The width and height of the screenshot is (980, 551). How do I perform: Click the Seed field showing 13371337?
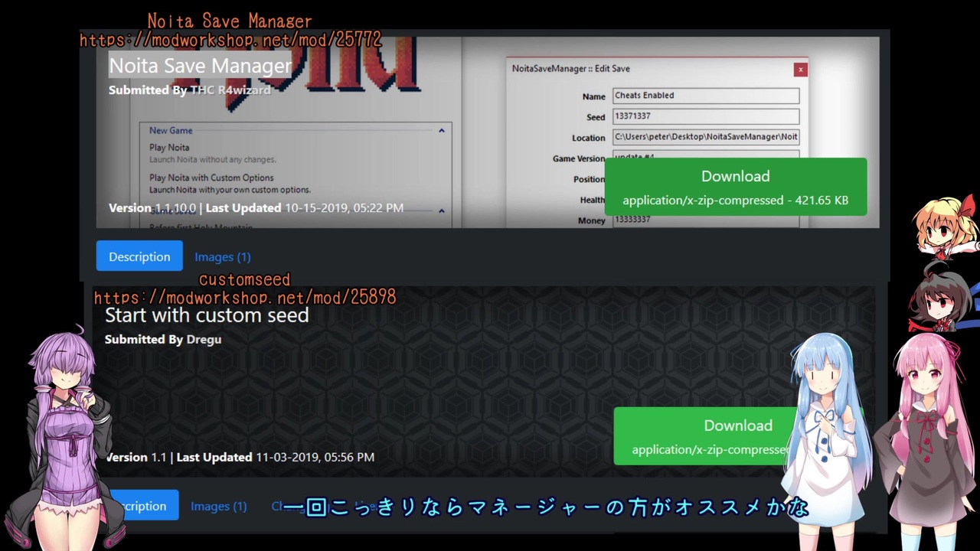(x=706, y=116)
